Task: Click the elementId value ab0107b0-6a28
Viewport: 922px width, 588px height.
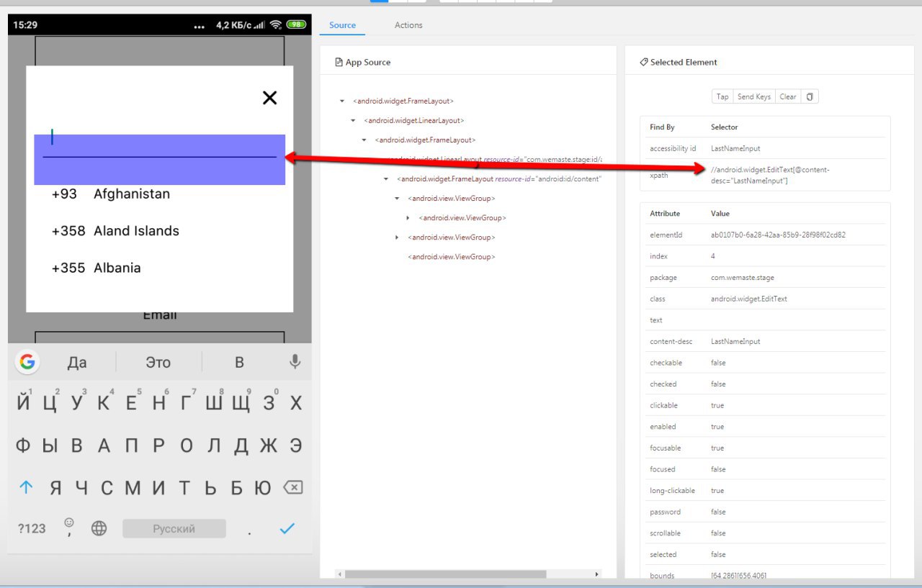Action: 778,235
